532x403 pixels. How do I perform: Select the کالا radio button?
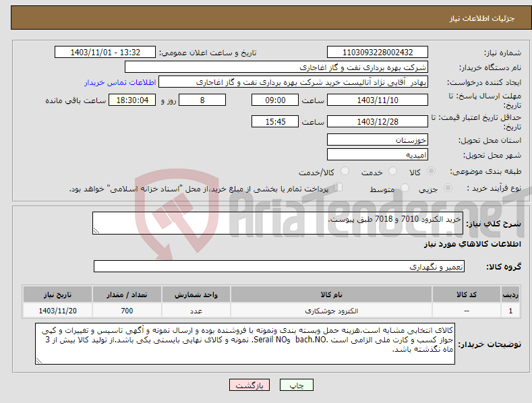tap(431, 171)
